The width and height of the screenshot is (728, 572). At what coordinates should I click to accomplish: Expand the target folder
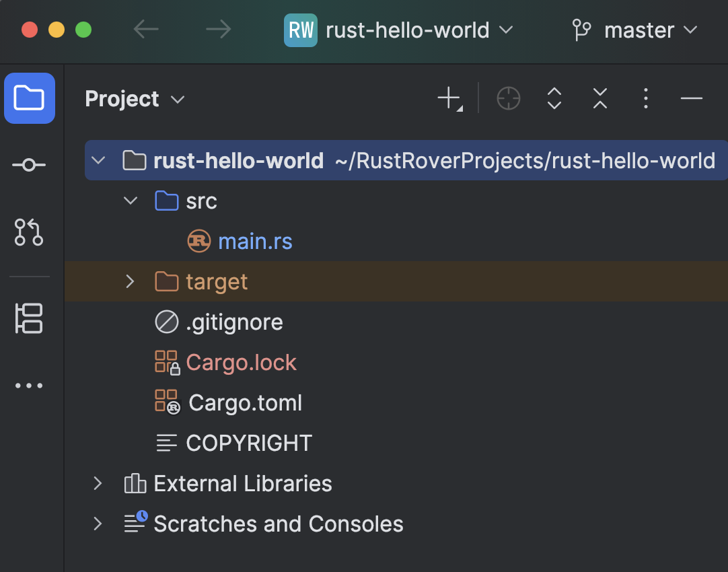coord(129,281)
